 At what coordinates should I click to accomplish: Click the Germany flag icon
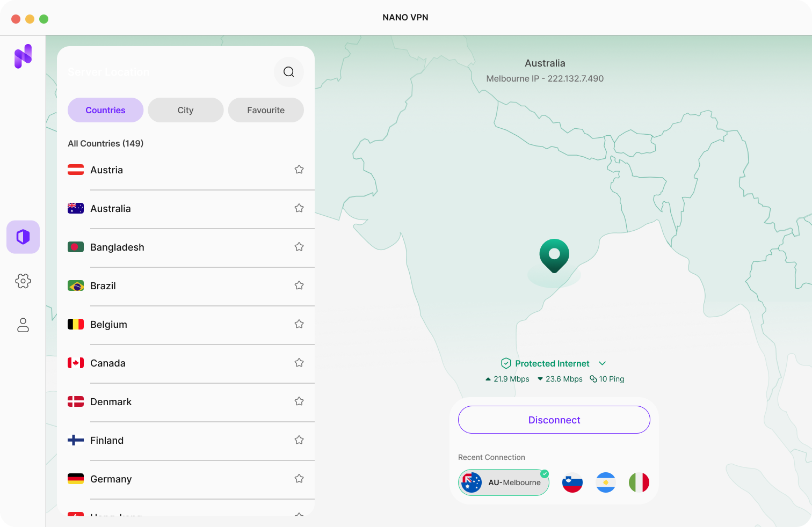point(76,479)
